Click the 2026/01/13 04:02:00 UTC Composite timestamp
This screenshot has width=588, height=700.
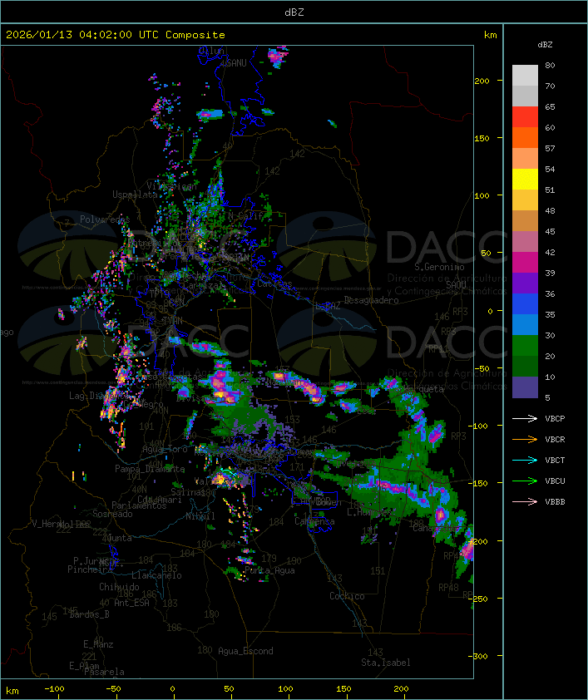(x=116, y=35)
